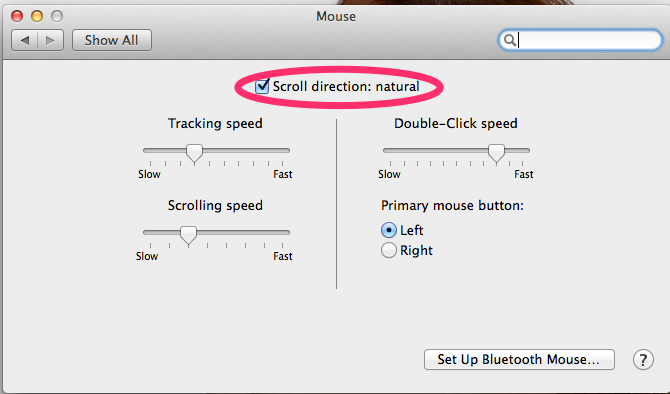Click the gray zoom window button
This screenshot has width=670, height=394.
click(57, 16)
